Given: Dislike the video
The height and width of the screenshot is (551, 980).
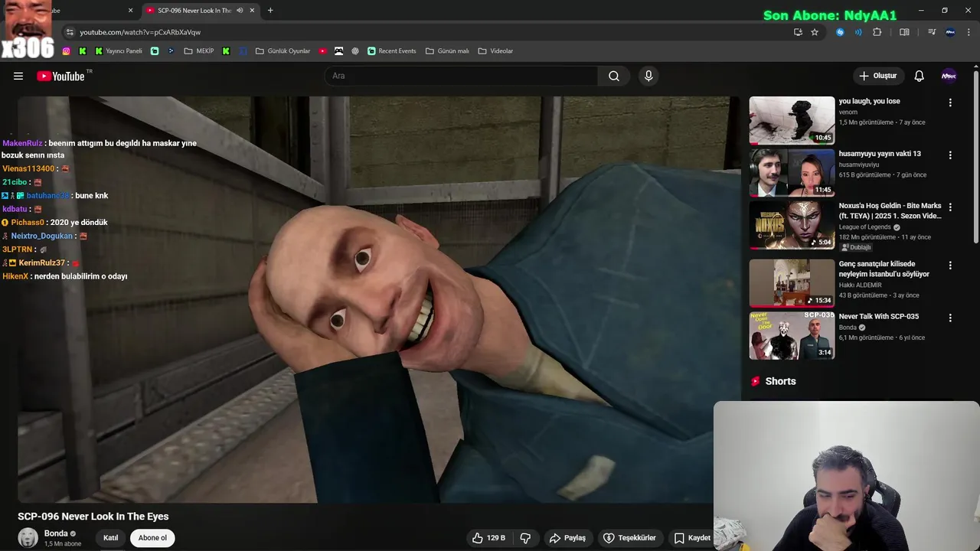Looking at the screenshot, I should click(525, 538).
